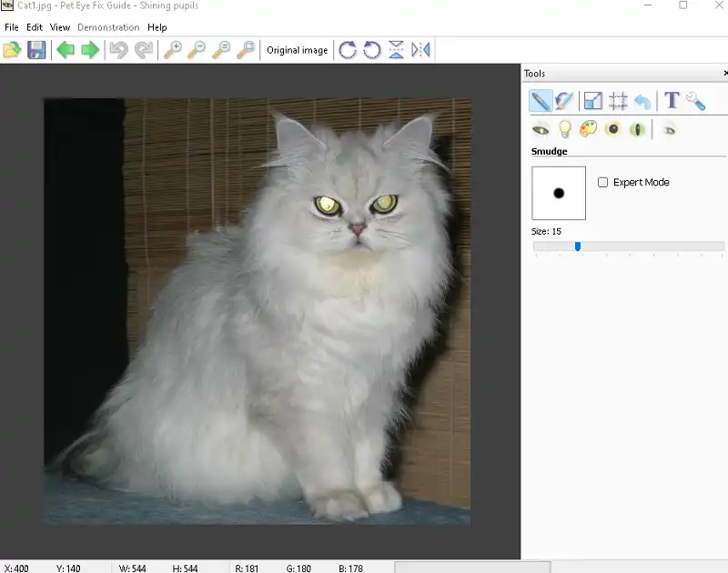The image size is (728, 573).
Task: Select the Smudge pencil tool
Action: tap(541, 101)
